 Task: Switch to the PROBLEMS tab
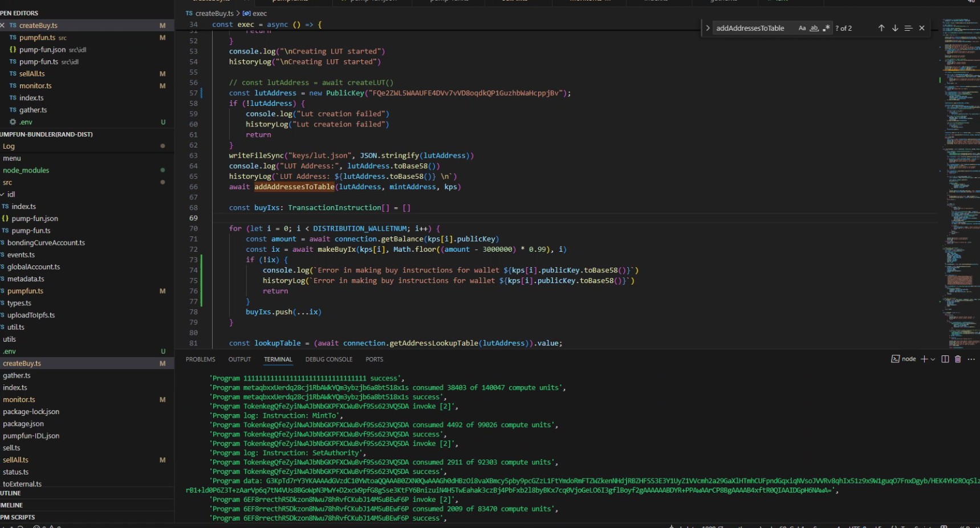[x=200, y=359]
